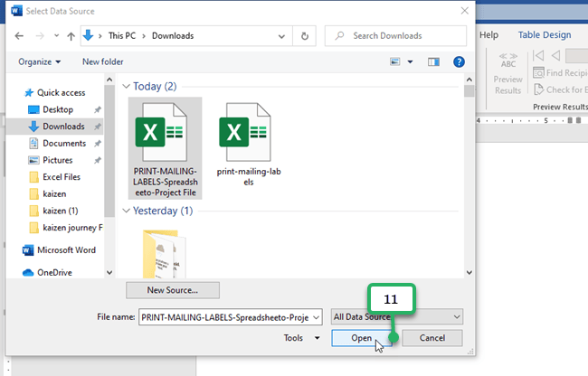Click the pin icon next to Documents
Screen dimensions: 588x376
[x=98, y=144]
